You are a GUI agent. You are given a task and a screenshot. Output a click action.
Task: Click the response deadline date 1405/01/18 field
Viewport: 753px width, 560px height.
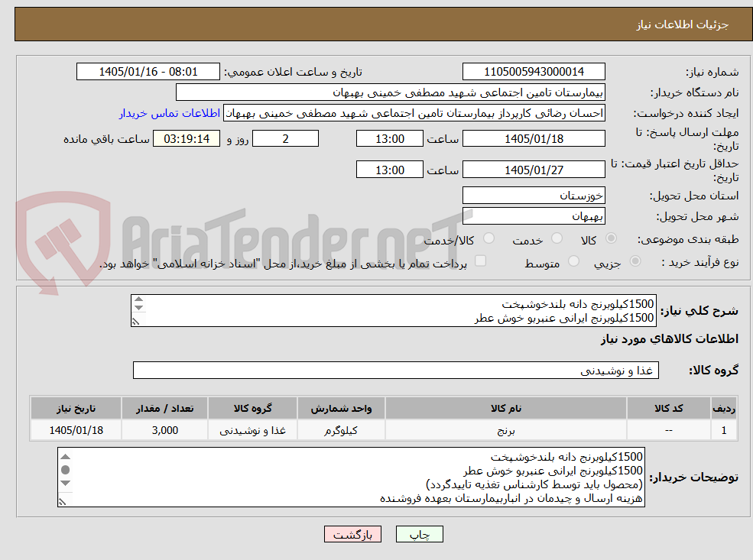(x=534, y=139)
